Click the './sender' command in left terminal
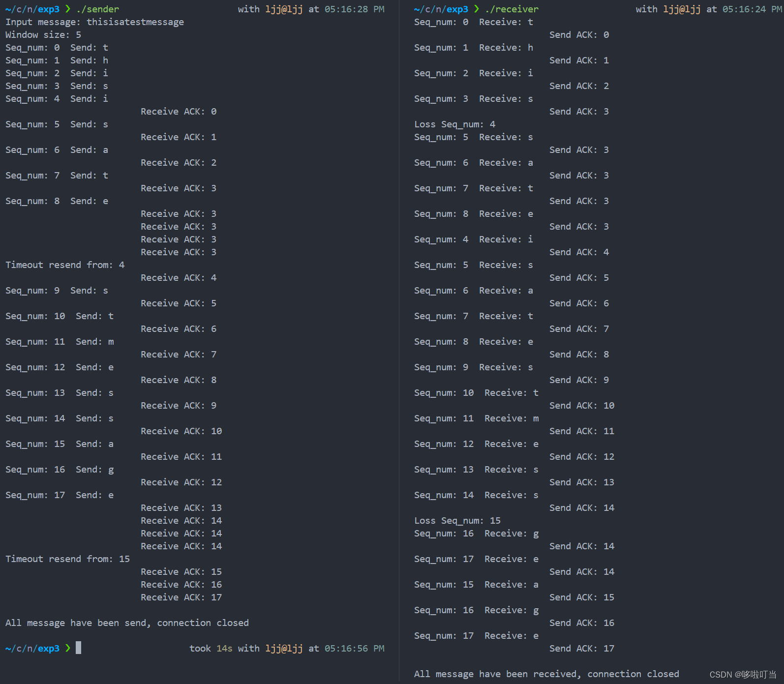This screenshot has height=684, width=784. 97,9
